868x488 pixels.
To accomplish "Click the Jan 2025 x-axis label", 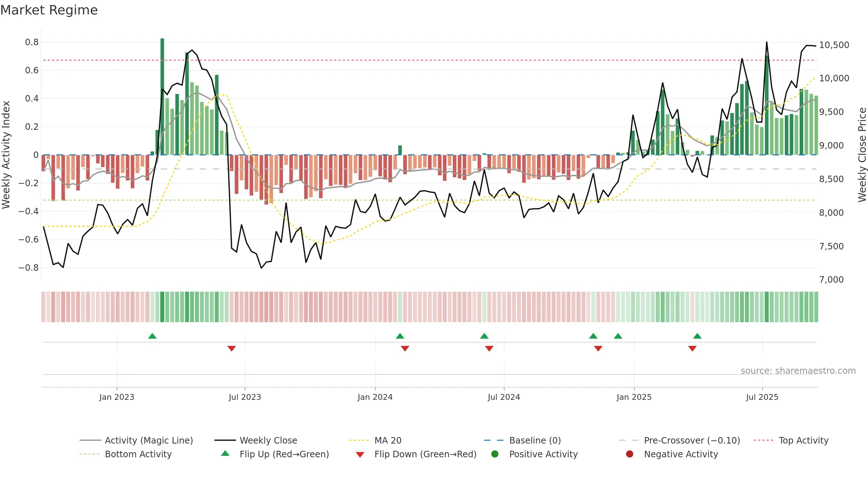I will point(634,397).
